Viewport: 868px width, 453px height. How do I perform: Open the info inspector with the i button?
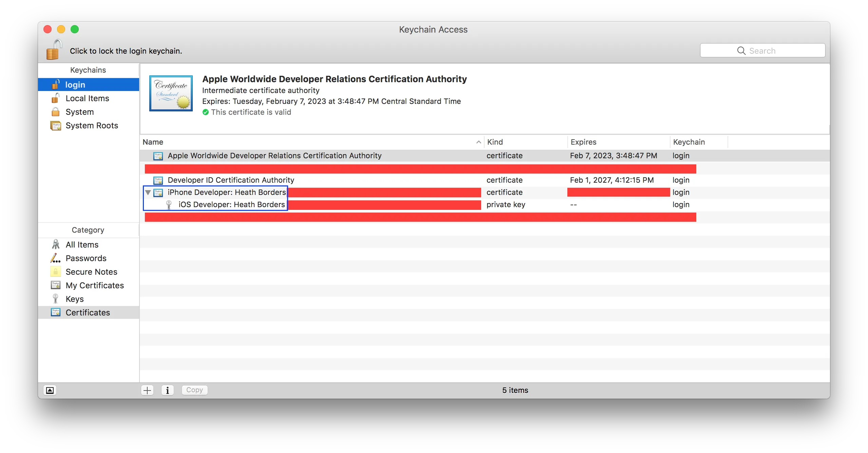[167, 390]
